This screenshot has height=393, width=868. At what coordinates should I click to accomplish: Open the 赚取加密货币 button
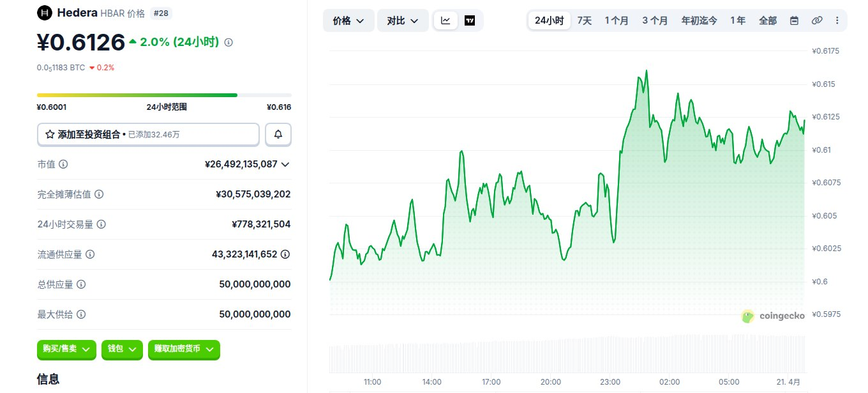[184, 349]
